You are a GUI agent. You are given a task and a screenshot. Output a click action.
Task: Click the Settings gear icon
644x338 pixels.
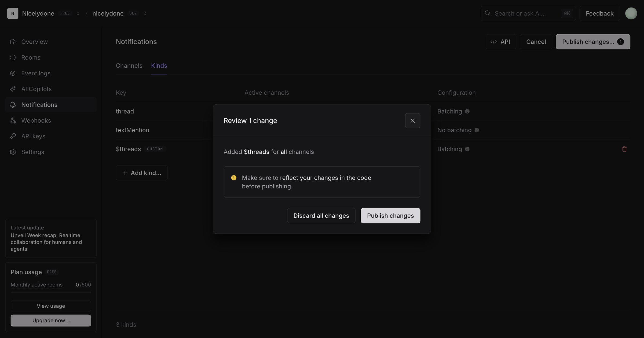tap(13, 152)
